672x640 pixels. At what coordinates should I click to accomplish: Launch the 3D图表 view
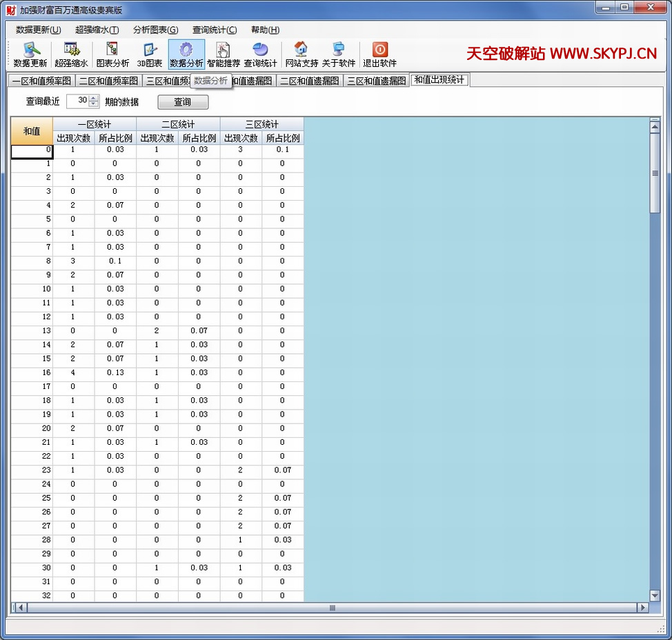coord(150,54)
